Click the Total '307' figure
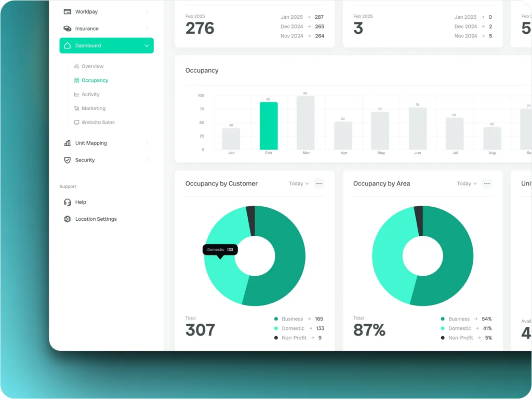Image resolution: width=532 pixels, height=399 pixels. pos(200,330)
